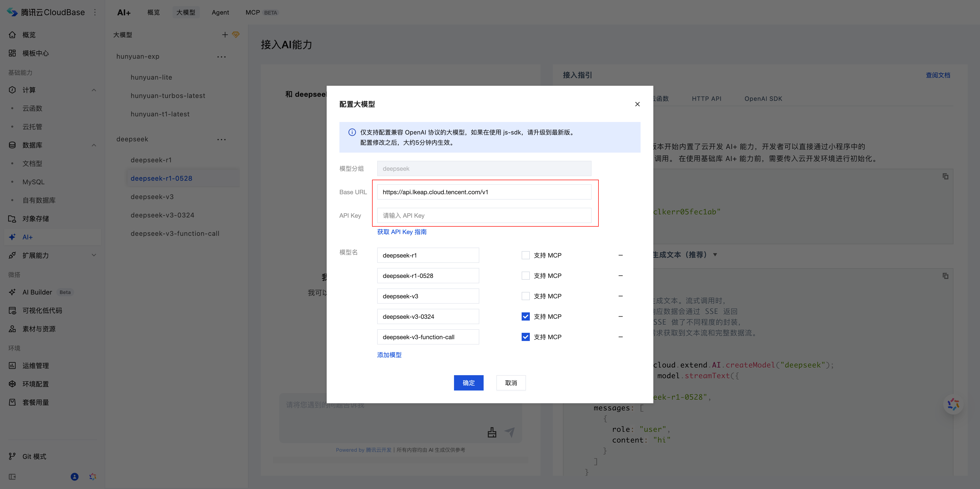Click the 计算 hexagon icon
Screen dimensions: 980x489
(x=12, y=90)
